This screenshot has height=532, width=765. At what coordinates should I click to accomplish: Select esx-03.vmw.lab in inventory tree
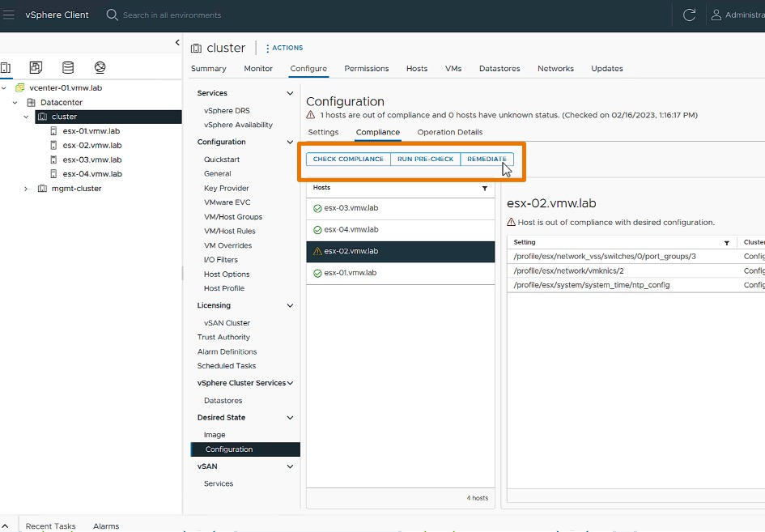[91, 160]
